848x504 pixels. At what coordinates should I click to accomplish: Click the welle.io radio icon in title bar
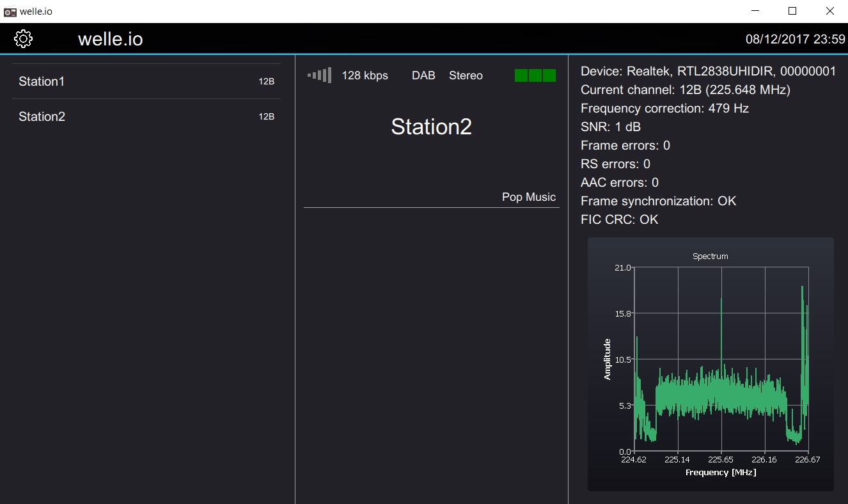click(x=10, y=11)
